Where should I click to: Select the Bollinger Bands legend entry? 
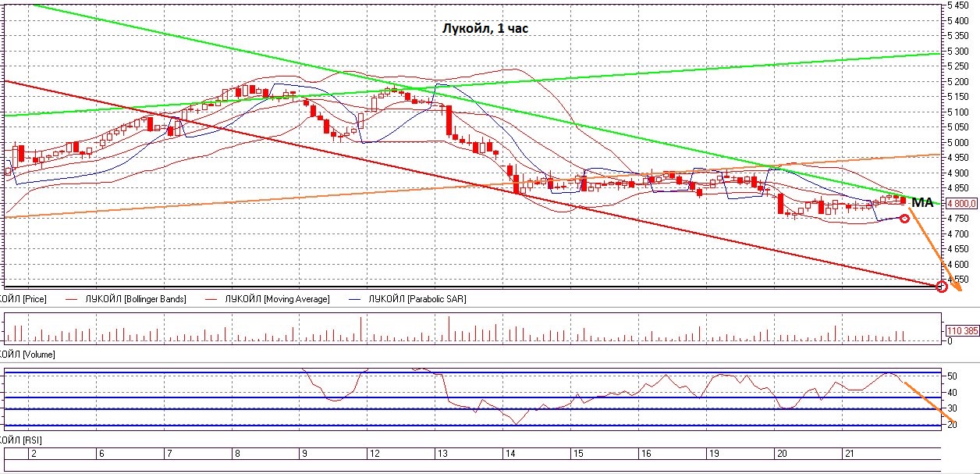pyautogui.click(x=136, y=299)
